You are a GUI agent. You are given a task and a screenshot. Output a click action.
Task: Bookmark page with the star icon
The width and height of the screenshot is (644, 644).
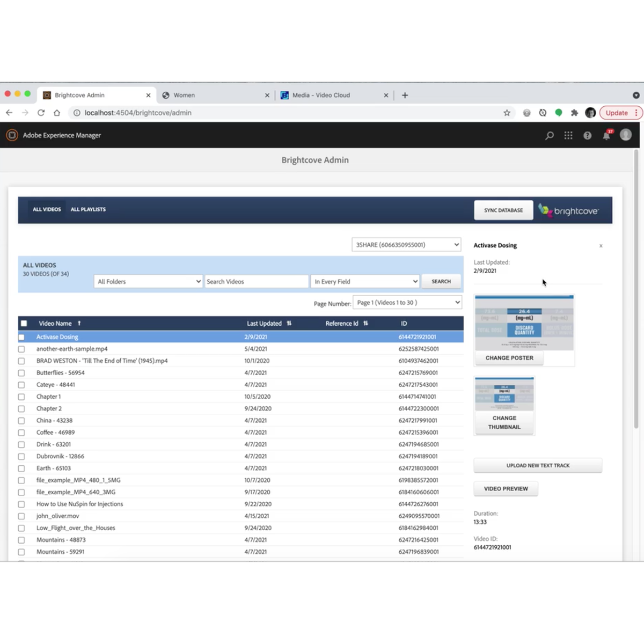click(507, 113)
